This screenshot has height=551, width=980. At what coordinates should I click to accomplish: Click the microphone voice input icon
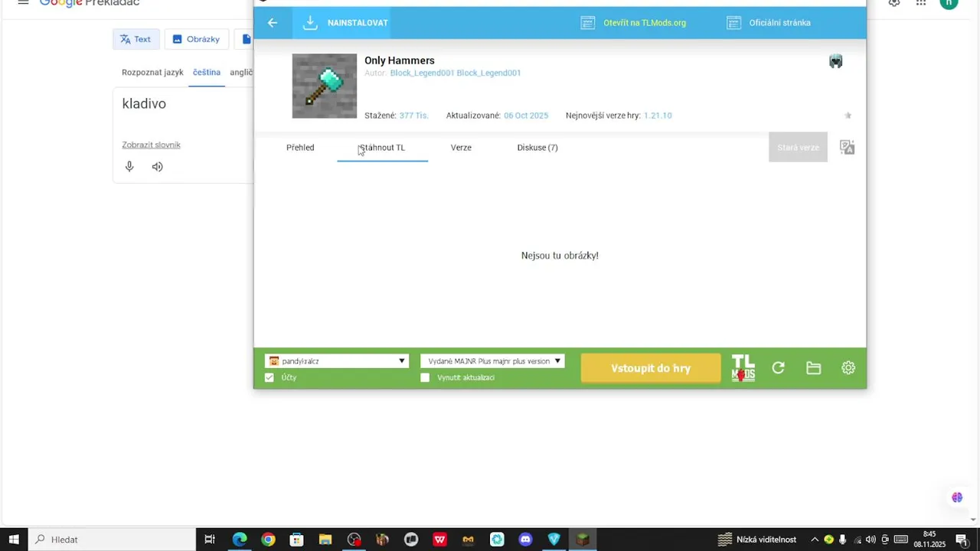pos(129,167)
